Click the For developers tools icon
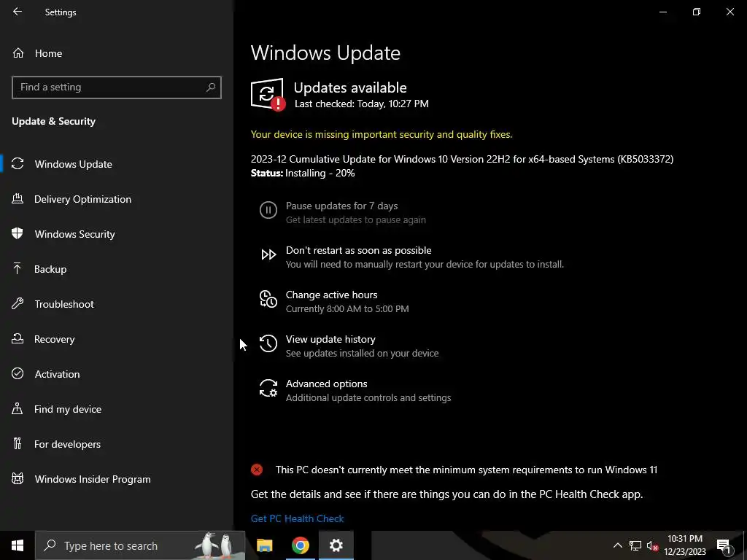 (18, 443)
